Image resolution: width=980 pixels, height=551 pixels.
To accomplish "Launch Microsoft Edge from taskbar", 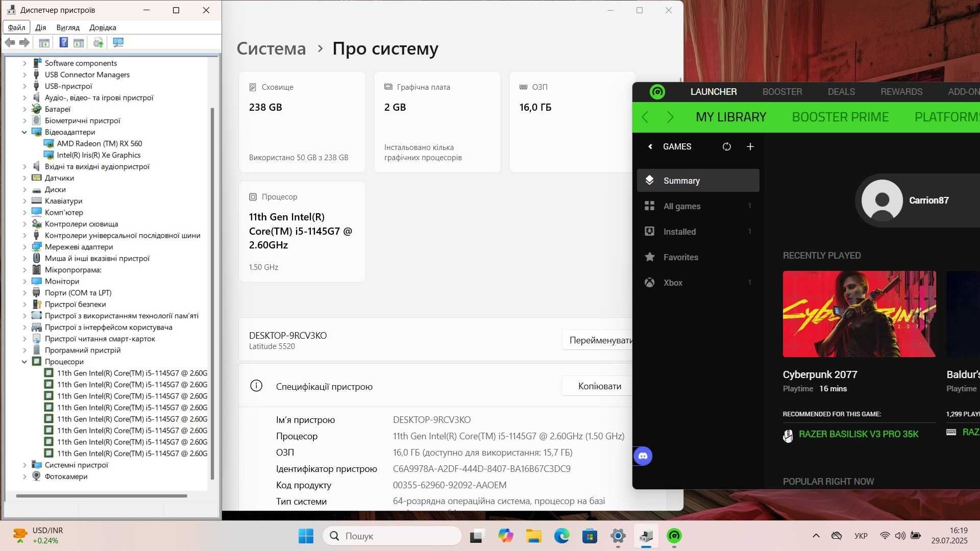I will click(x=561, y=536).
